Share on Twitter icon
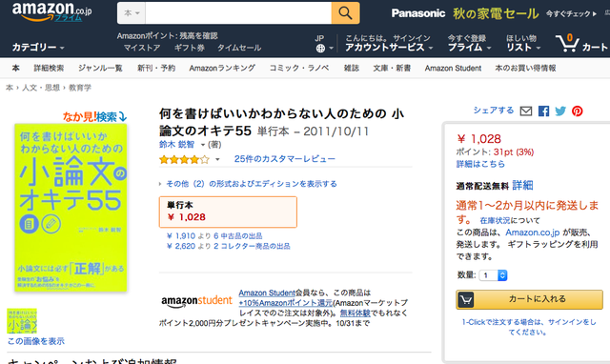The image size is (610, 364). pos(560,111)
